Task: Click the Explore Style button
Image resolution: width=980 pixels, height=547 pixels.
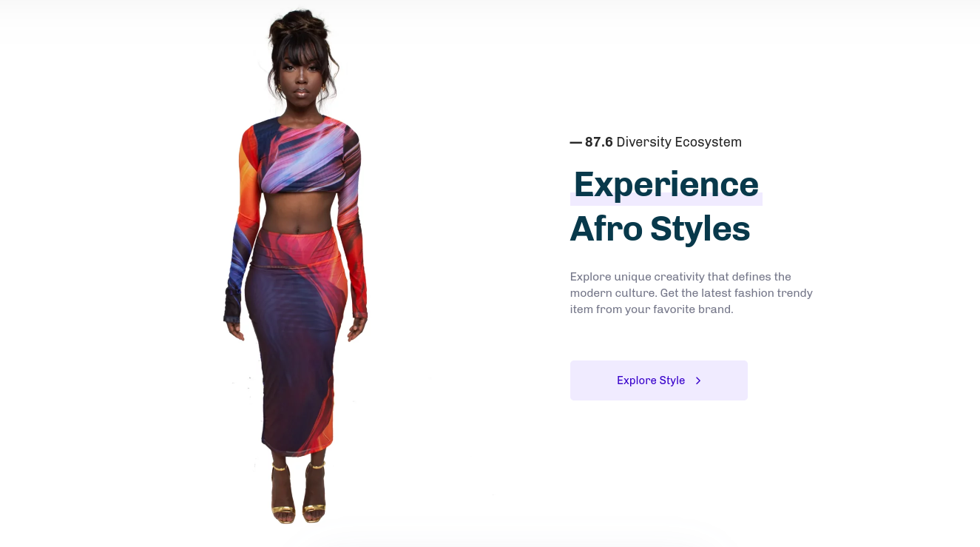Action: [x=658, y=380]
